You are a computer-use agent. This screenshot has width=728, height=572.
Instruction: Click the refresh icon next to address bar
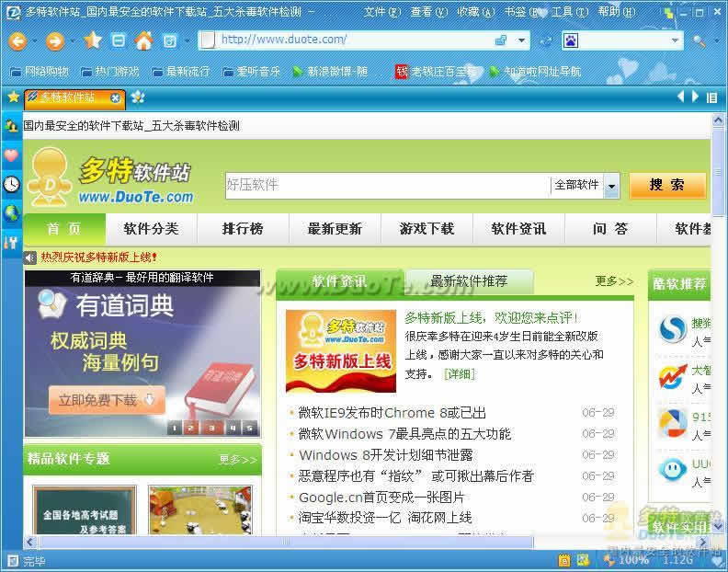coord(546,41)
